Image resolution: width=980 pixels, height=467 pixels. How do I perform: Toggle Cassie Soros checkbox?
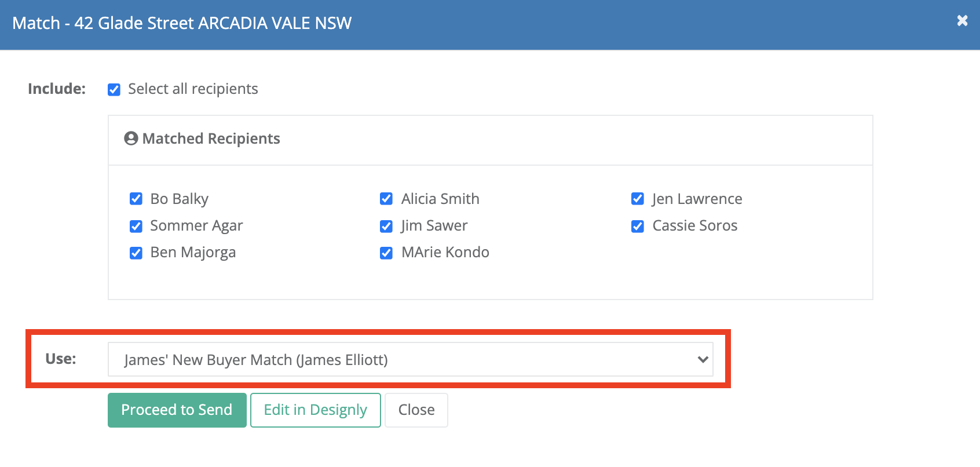tap(638, 226)
